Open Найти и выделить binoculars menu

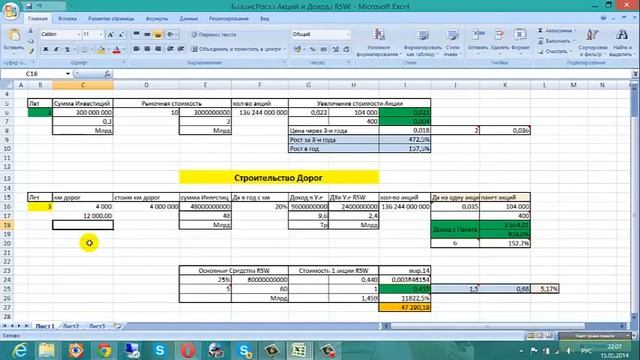click(622, 42)
